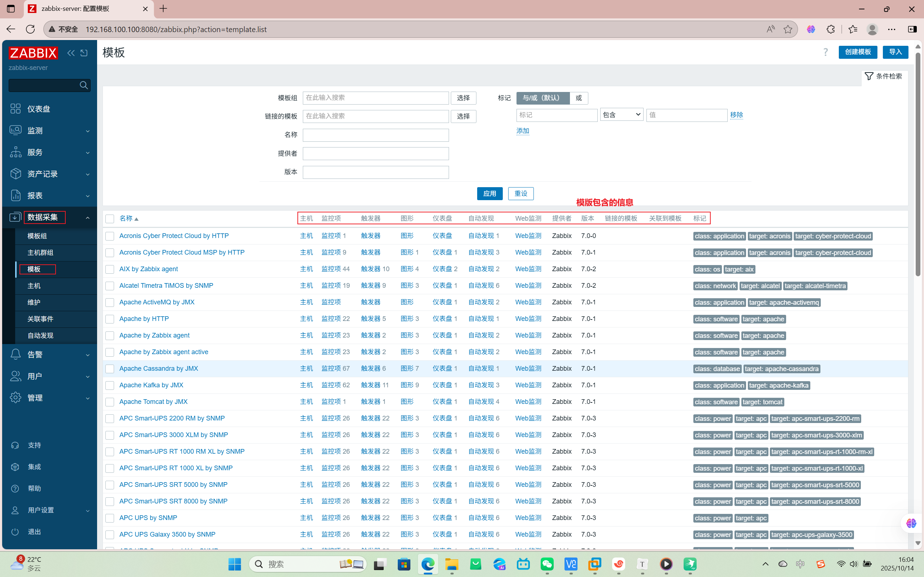Collapse the Zabbix sidebar with double-chevron icon
924x577 pixels.
click(71, 53)
